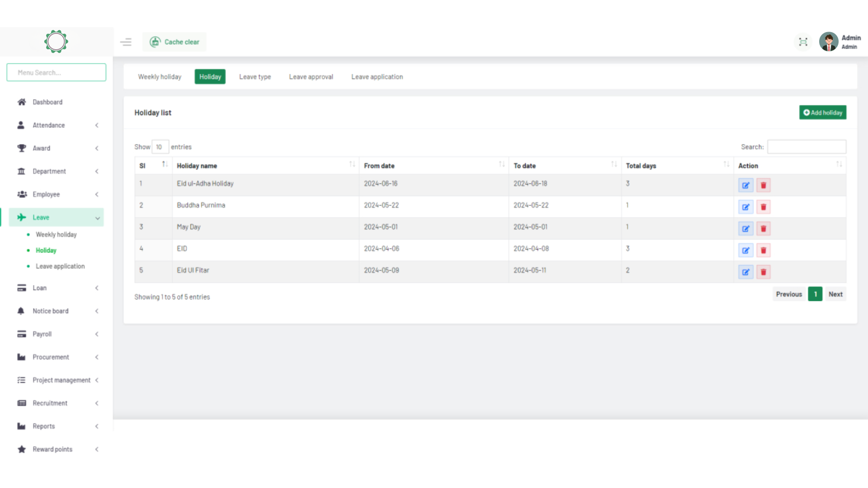This screenshot has width=868, height=488.
Task: Switch to the Leave type tab
Action: click(x=255, y=77)
